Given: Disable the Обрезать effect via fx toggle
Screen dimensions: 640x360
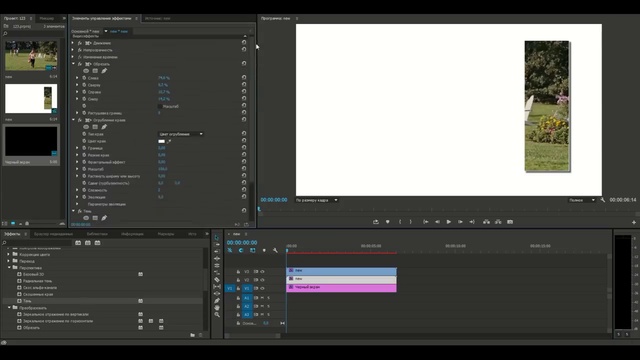Looking at the screenshot, I should pos(80,64).
